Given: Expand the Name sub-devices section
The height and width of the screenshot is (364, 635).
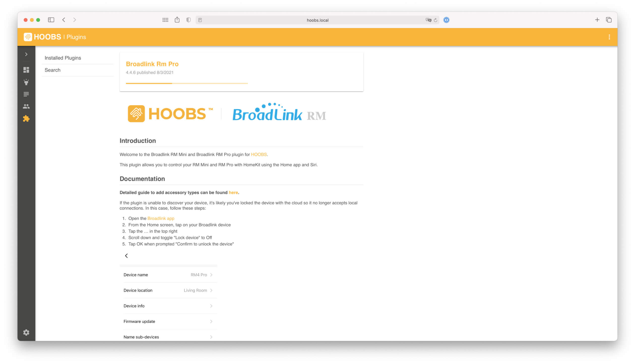Looking at the screenshot, I should point(211,336).
